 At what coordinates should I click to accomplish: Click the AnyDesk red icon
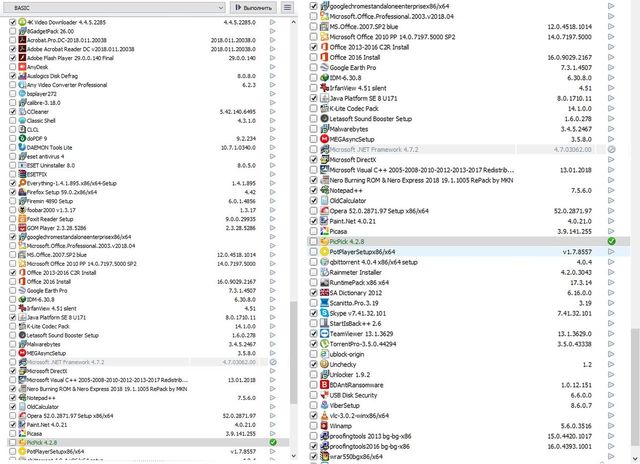[22, 67]
